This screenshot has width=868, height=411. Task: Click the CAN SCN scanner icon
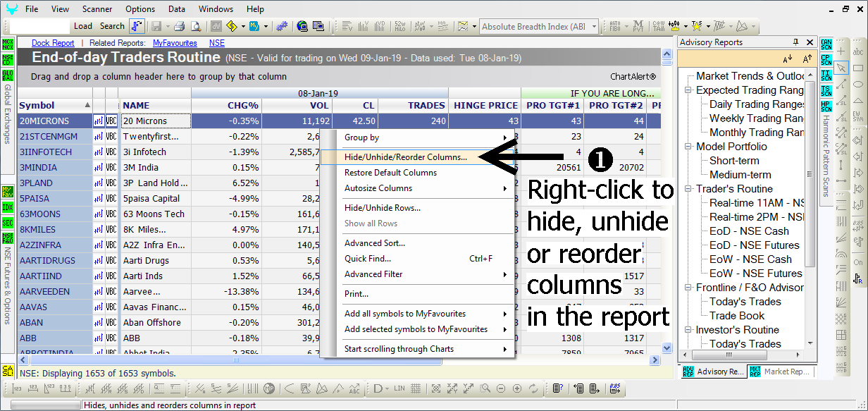(x=826, y=44)
